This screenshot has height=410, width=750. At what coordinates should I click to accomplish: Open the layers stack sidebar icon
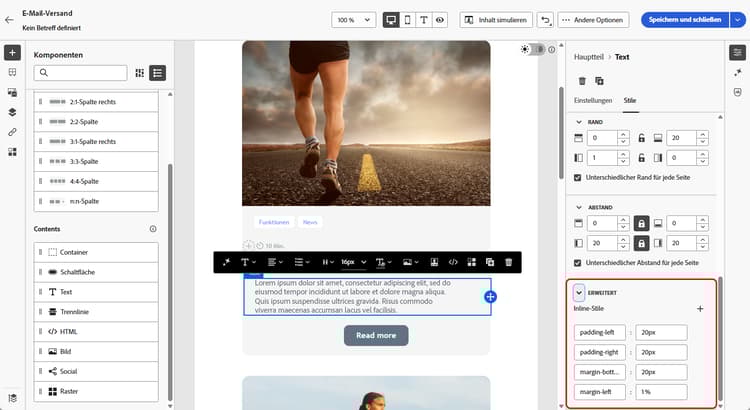click(12, 112)
